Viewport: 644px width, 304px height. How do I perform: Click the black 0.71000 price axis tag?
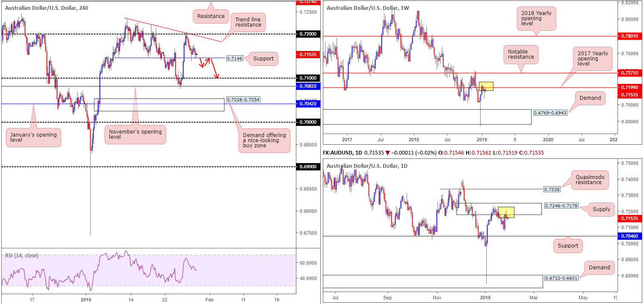coord(308,78)
